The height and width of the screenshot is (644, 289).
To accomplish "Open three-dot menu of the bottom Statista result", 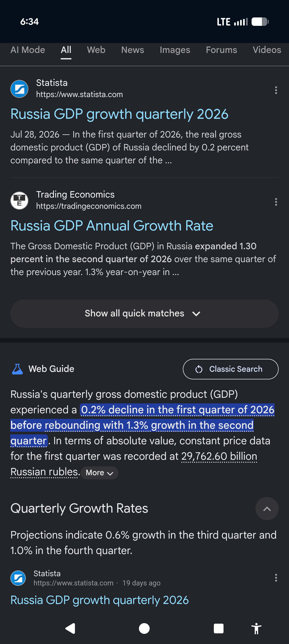I will 276,577.
